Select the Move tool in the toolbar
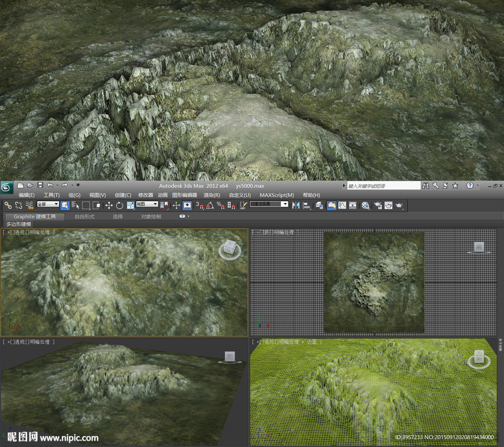The width and height of the screenshot is (504, 447). (x=109, y=205)
